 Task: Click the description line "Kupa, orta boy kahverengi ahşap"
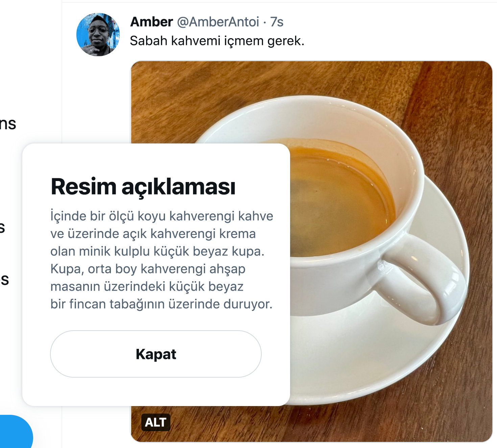[x=148, y=269]
